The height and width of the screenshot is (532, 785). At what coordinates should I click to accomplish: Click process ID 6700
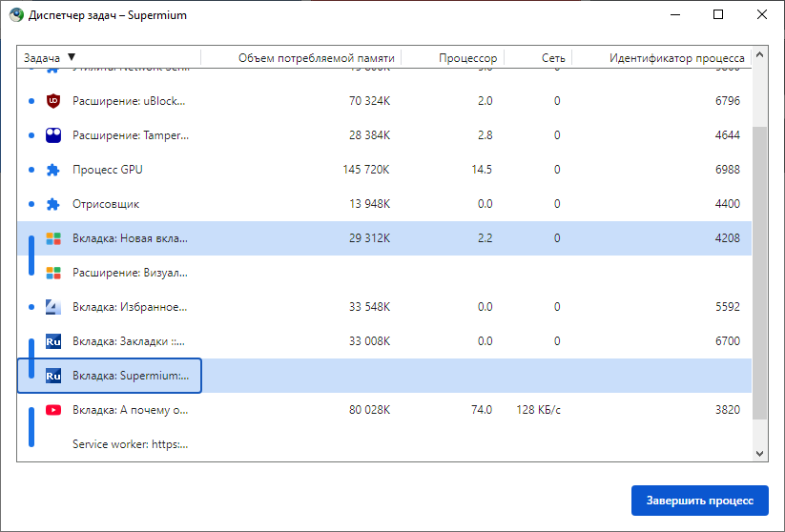point(728,341)
